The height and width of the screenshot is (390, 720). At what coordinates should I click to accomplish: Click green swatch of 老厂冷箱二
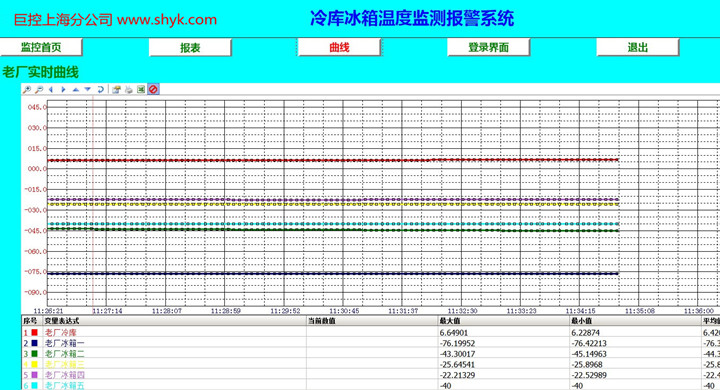point(34,354)
